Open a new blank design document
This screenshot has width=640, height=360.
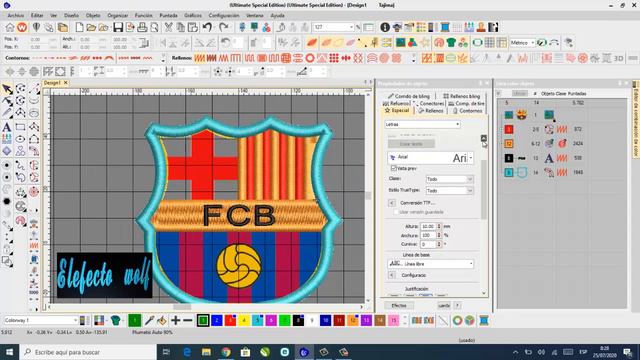[79, 27]
